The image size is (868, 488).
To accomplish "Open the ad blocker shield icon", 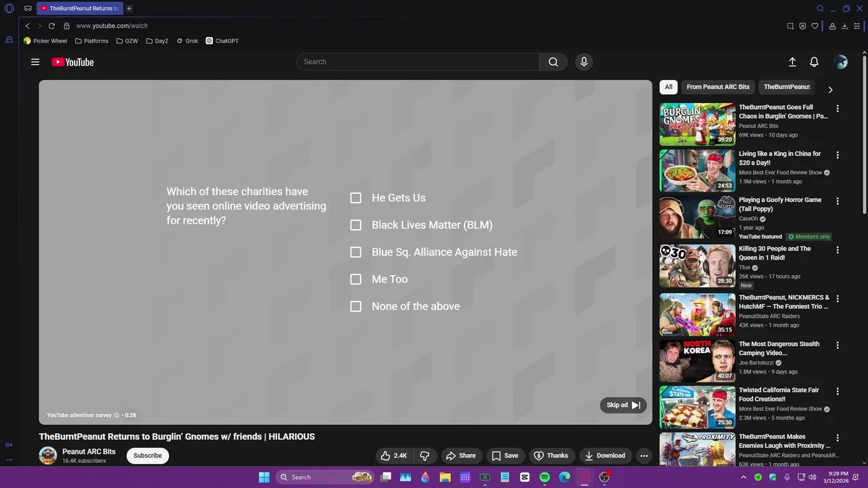I will (802, 26).
